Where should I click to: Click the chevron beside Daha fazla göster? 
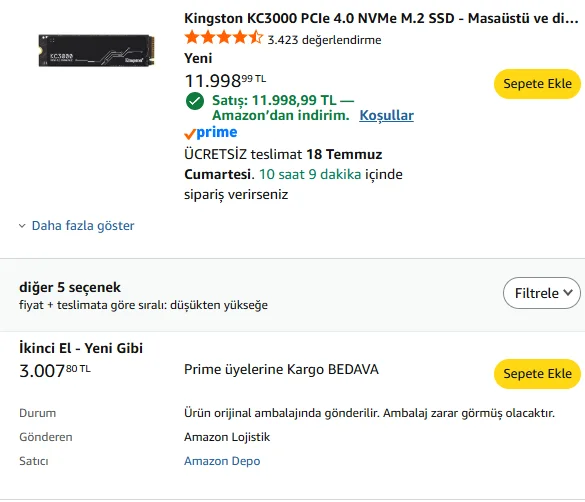pyautogui.click(x=22, y=226)
